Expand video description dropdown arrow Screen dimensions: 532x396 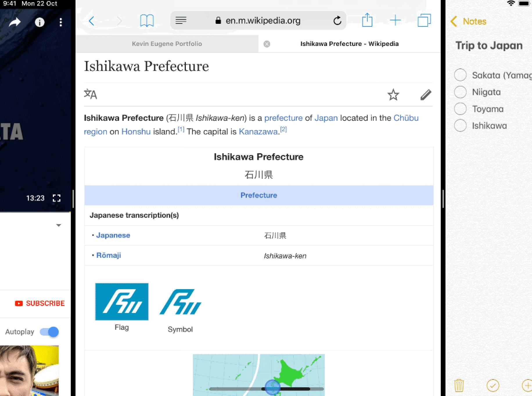click(58, 225)
